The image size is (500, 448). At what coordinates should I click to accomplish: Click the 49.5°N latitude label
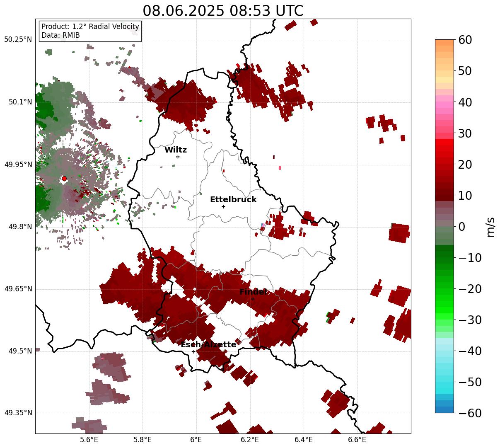click(20, 351)
